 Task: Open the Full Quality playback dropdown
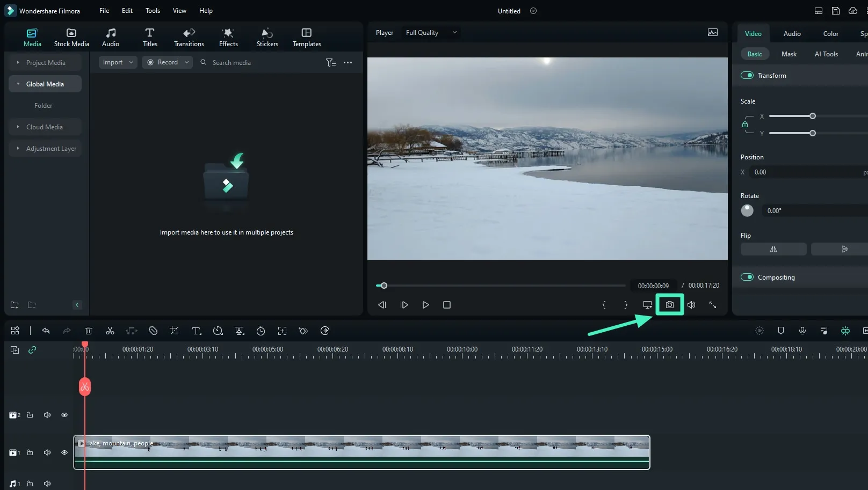[430, 32]
